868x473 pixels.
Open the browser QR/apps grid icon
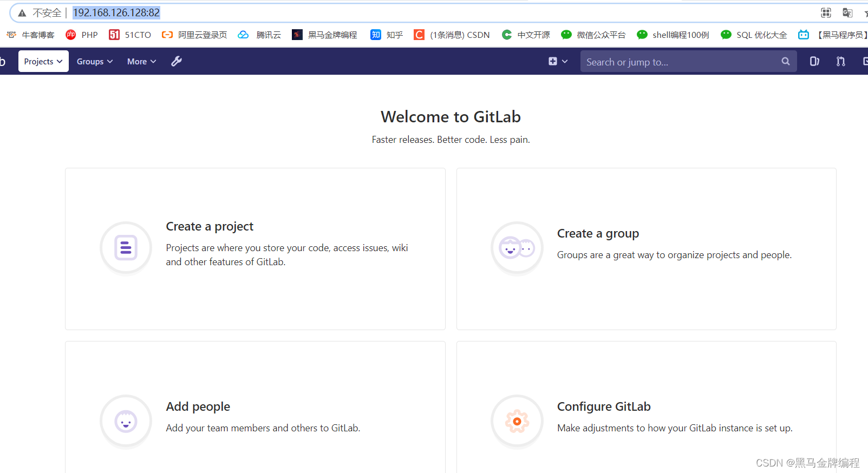pos(826,12)
